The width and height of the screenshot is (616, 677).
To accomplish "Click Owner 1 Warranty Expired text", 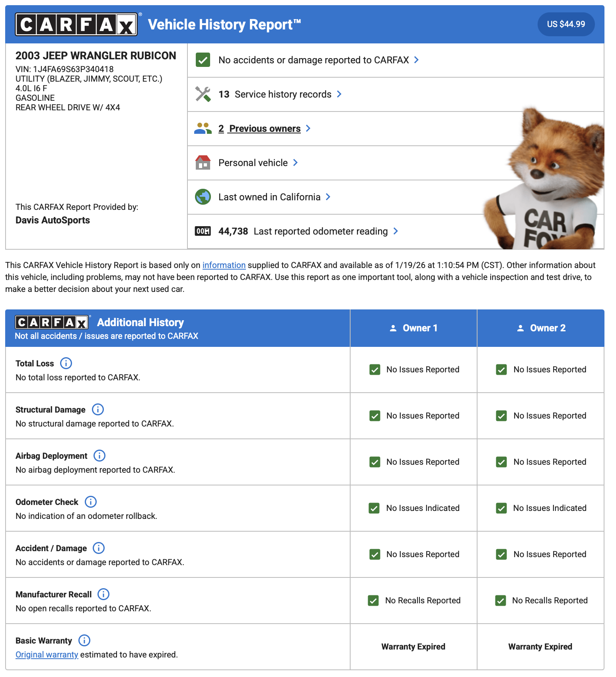I will tap(413, 647).
